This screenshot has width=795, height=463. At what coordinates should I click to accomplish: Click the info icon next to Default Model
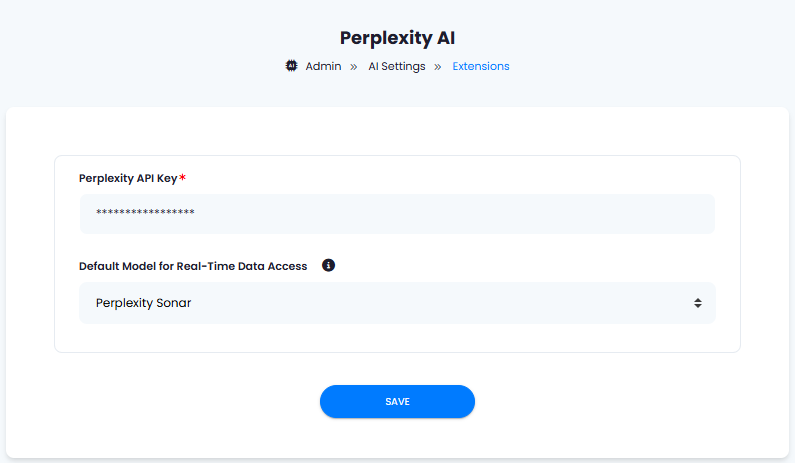point(328,265)
